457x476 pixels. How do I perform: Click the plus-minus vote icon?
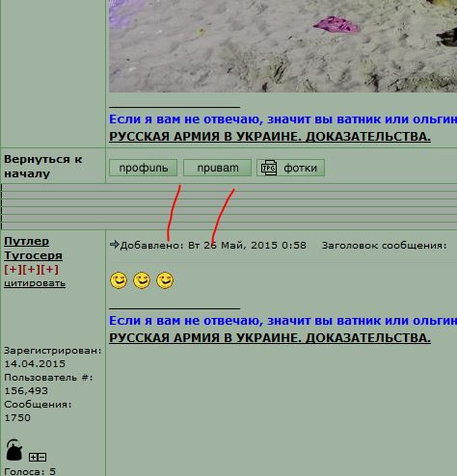(38, 457)
